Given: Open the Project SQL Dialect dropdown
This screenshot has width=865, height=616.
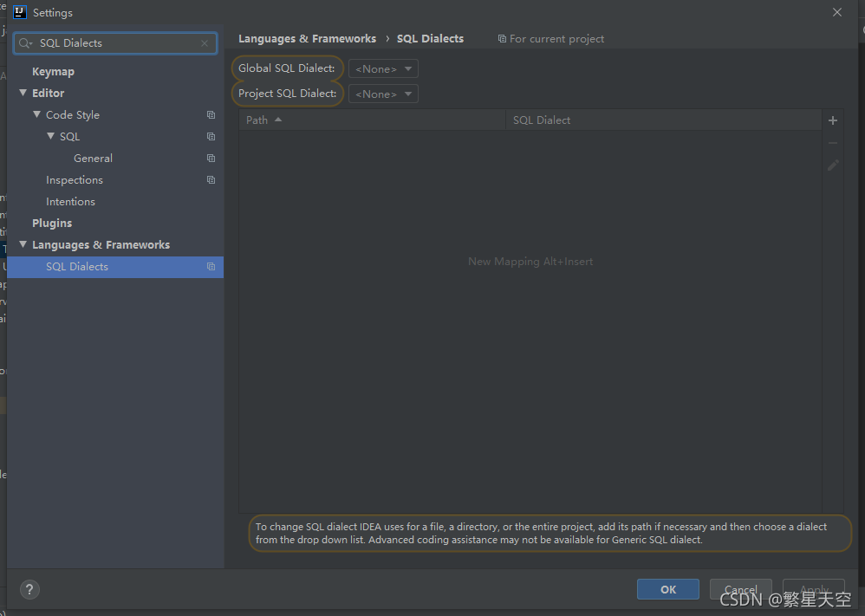Looking at the screenshot, I should [383, 94].
